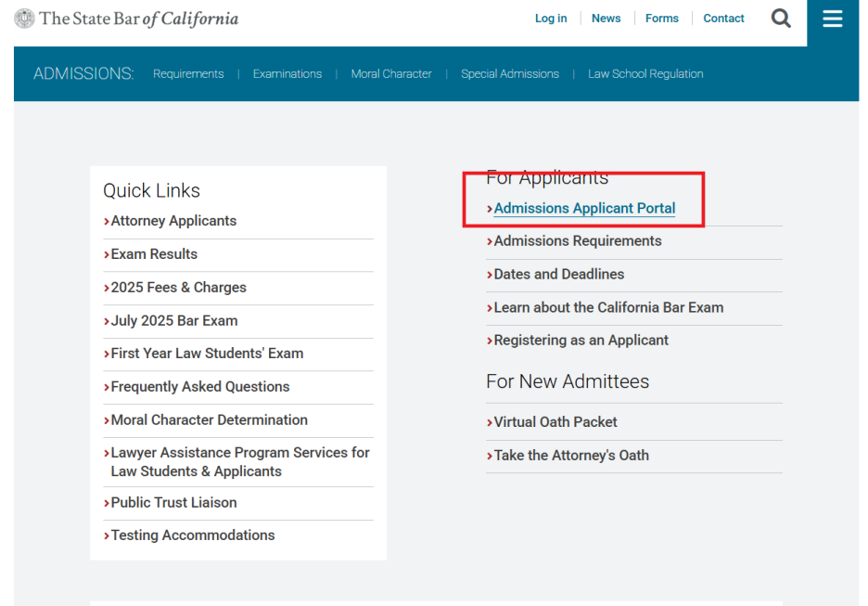
Task: Click the State Bar seal logo
Action: coord(24,19)
